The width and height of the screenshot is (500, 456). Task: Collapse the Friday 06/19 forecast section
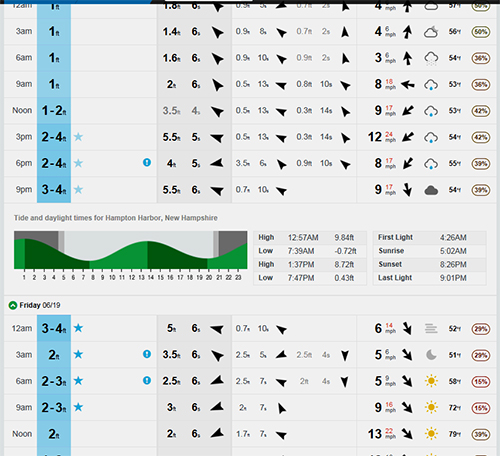click(13, 305)
